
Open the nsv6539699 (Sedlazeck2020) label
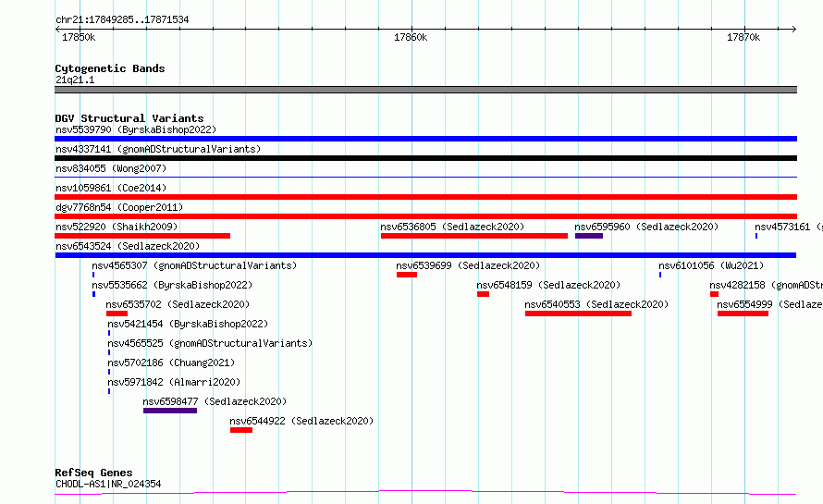click(x=468, y=265)
